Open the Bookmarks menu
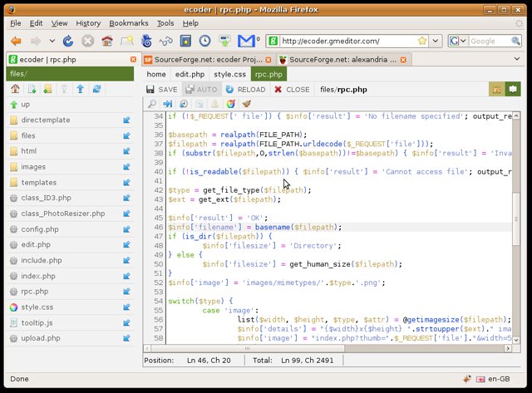Viewport: 532px width, 393px height. (128, 23)
